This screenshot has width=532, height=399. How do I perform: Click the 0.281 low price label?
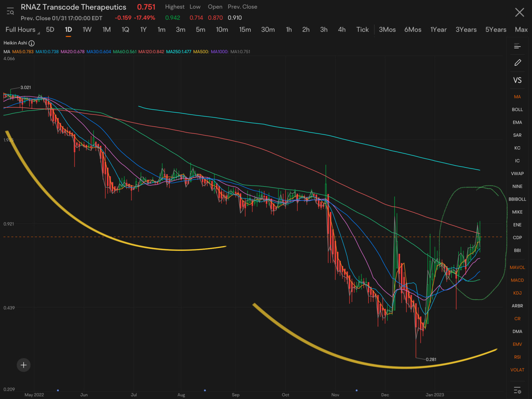coord(431,359)
